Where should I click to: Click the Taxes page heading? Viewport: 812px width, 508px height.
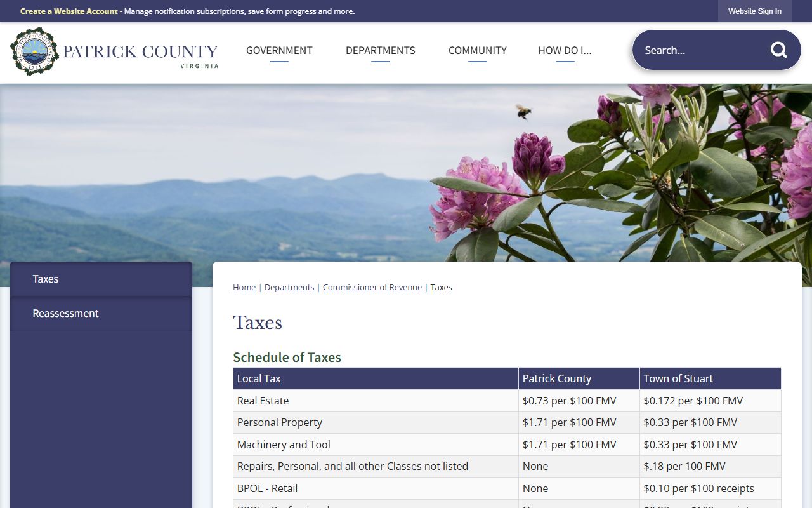pyautogui.click(x=258, y=323)
